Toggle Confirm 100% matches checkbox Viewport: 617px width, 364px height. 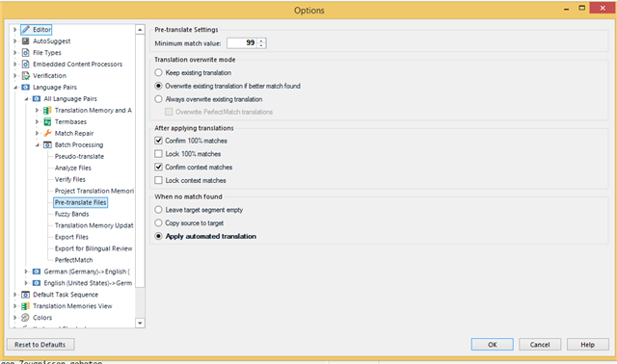[158, 141]
